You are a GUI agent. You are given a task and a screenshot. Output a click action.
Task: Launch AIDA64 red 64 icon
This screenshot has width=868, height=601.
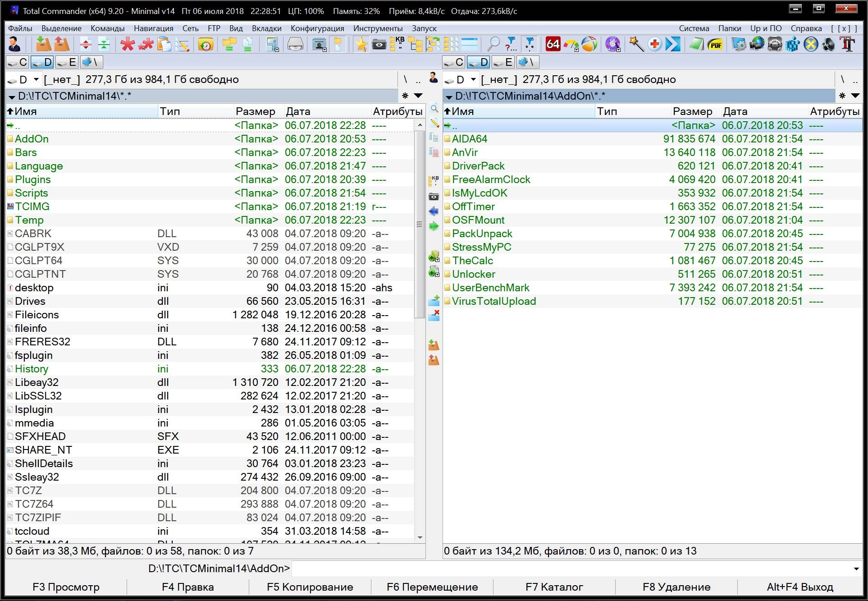553,44
